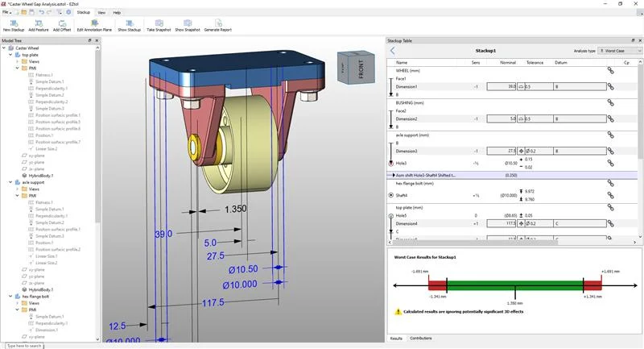The width and height of the screenshot is (644, 349).
Task: Open the View ribbon tab
Action: click(101, 13)
